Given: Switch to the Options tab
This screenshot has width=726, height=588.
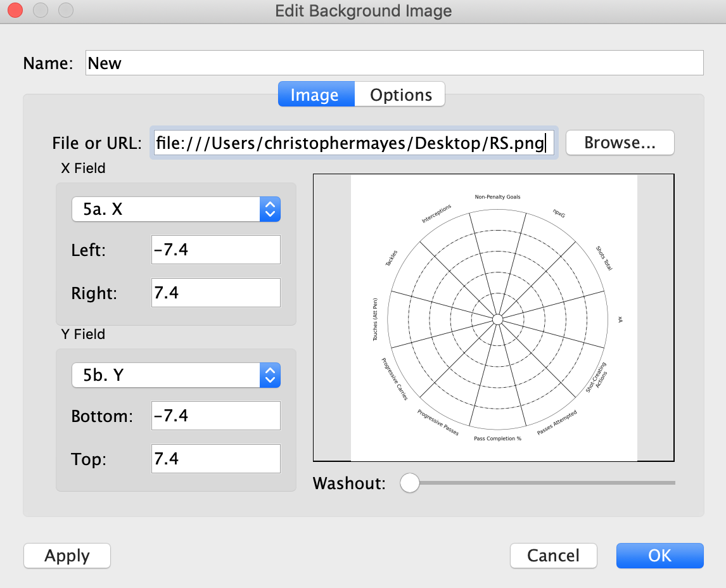Looking at the screenshot, I should 400,95.
